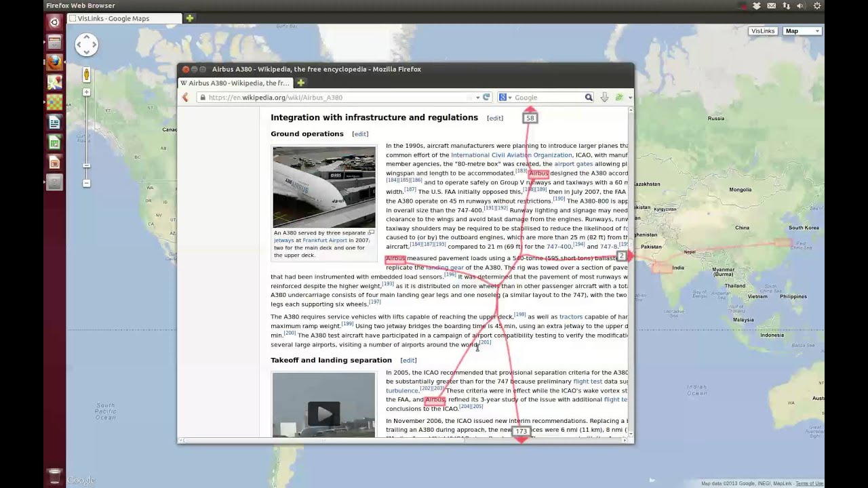Click the map zoom slider handle

[x=86, y=165]
